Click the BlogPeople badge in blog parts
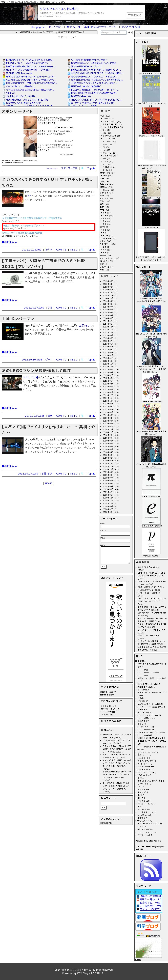The image size is (168, 980). pyautogui.click(x=152, y=936)
